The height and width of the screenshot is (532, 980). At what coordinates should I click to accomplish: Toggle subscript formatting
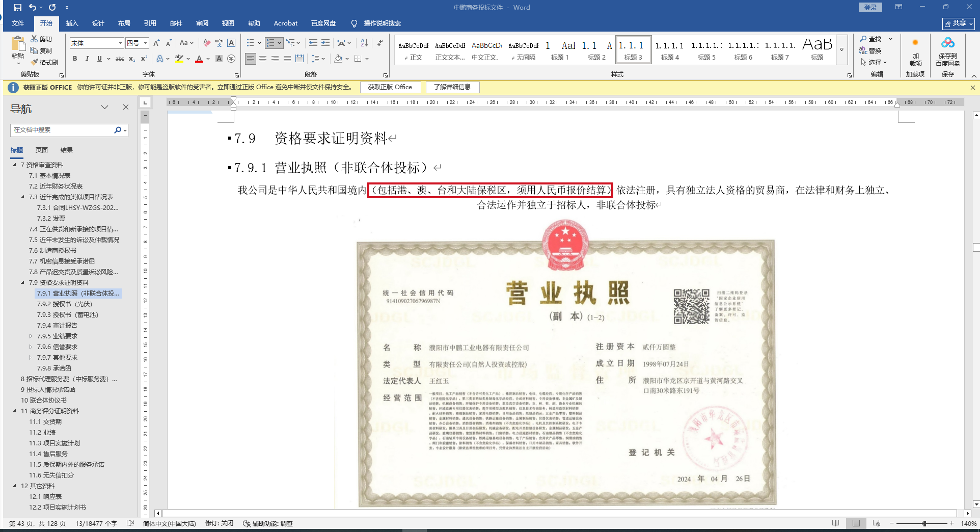click(132, 59)
